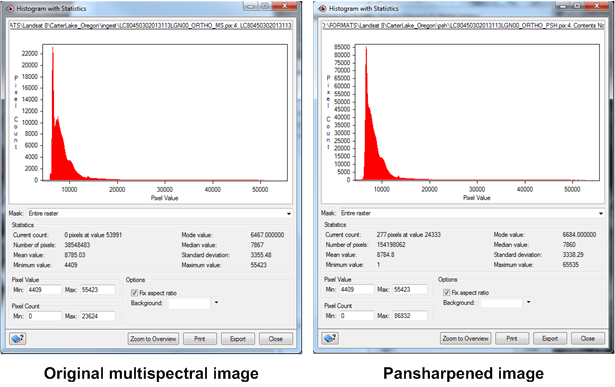Edit Pixel Count Max field 86832

tap(410, 316)
